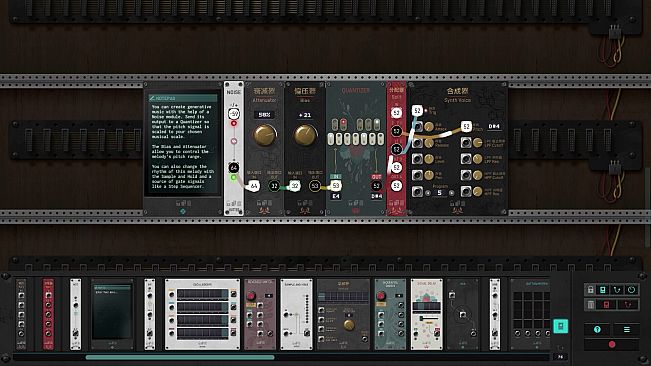Screen dimensions: 651x366
Task: Click the Bias IN jack showing 32
Action: (x=295, y=186)
